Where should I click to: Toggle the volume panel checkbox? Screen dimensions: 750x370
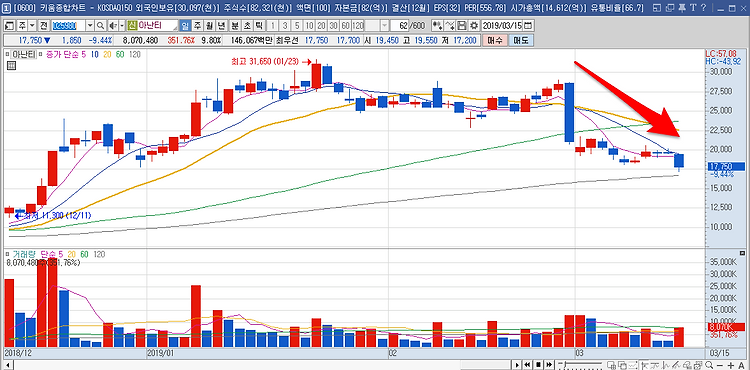[x=7, y=254]
